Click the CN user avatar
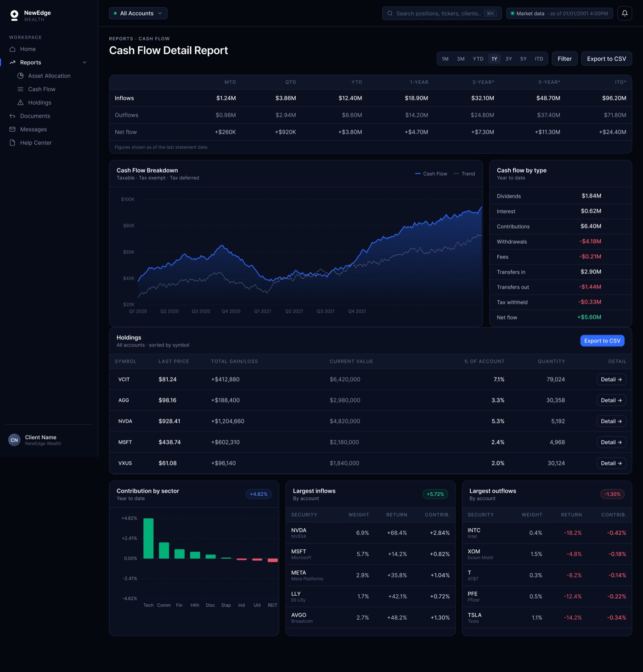 pyautogui.click(x=14, y=440)
